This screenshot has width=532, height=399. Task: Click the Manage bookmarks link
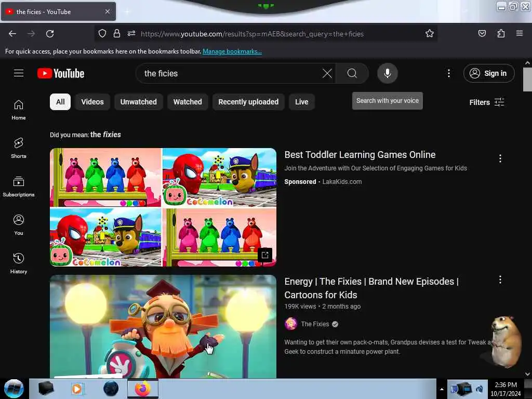pos(232,51)
